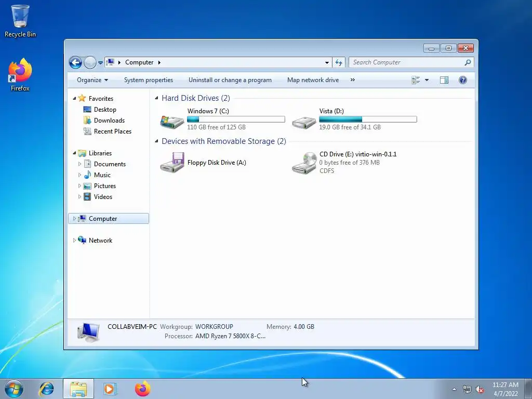Collapse Devices with Removable Storage group
The image size is (532, 399).
156,141
